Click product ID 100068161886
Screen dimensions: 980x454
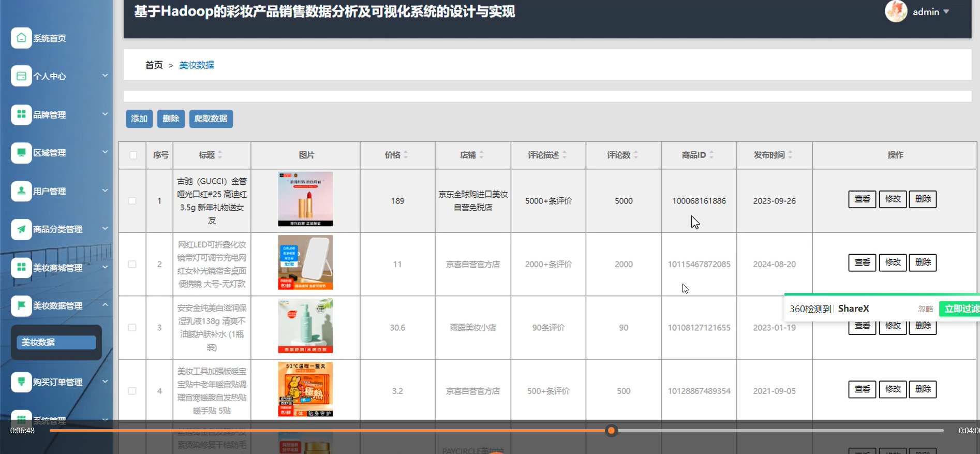(x=699, y=201)
